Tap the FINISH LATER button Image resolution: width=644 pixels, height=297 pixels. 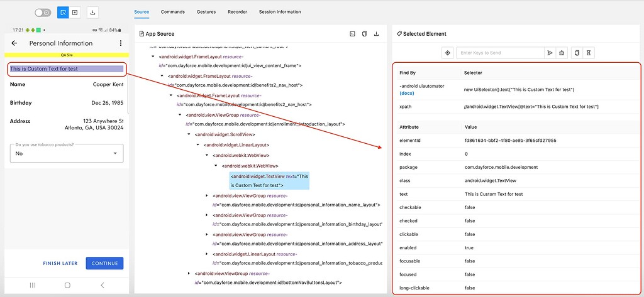click(x=60, y=263)
